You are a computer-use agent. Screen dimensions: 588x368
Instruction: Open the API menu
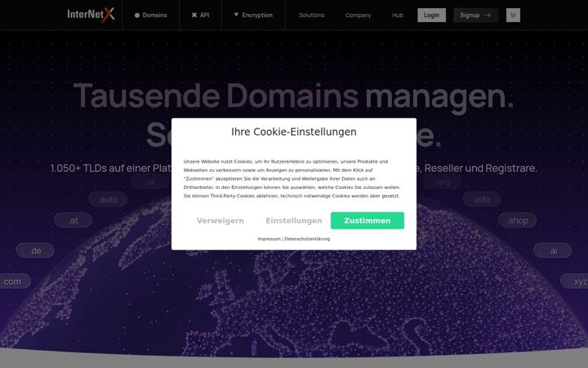coord(200,15)
